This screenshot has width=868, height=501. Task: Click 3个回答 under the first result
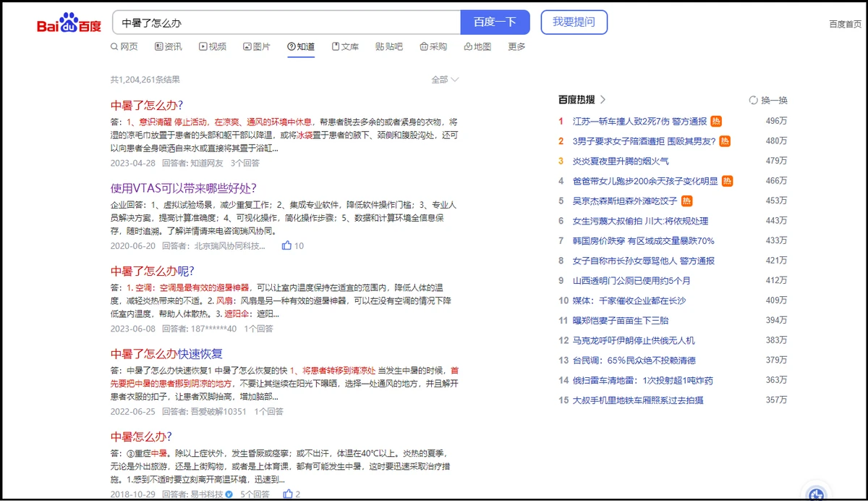pyautogui.click(x=245, y=163)
